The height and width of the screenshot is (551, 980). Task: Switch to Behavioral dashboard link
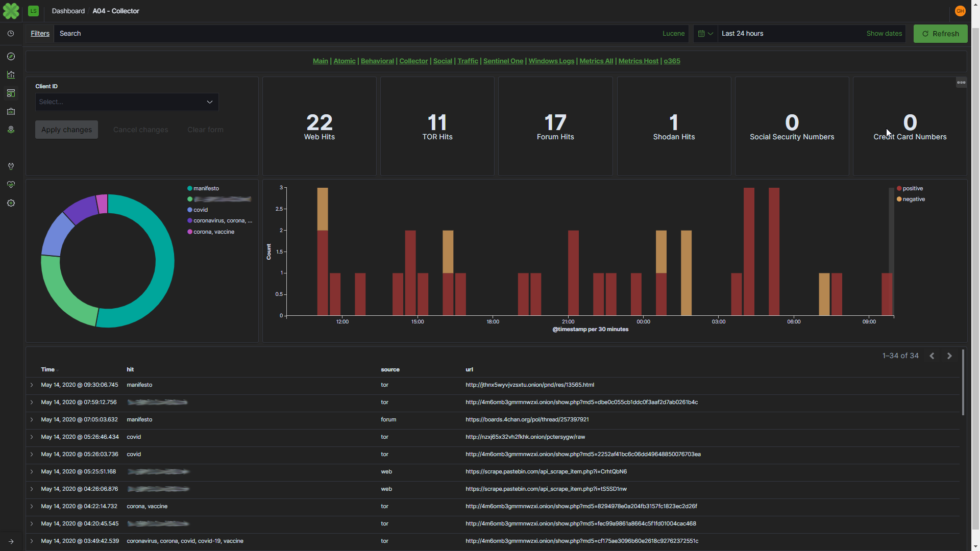377,61
